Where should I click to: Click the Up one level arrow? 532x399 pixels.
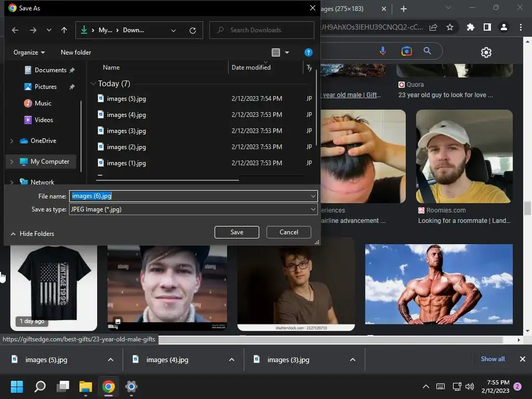(x=64, y=30)
